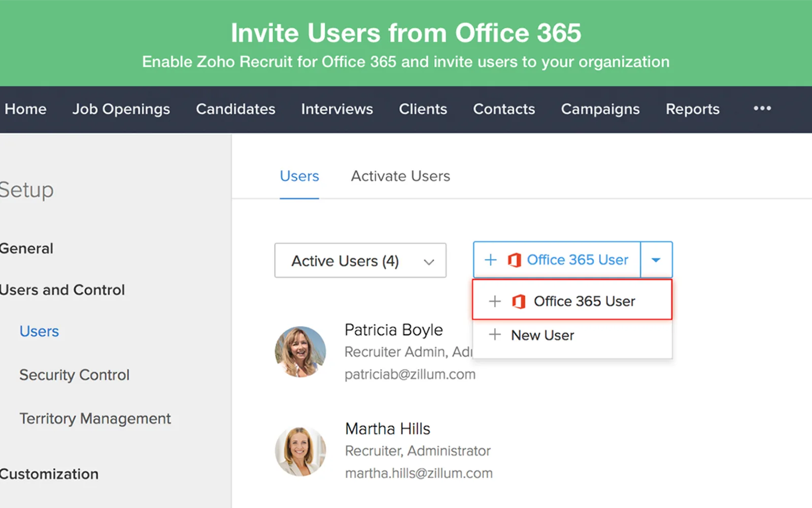Open Interviews module
The height and width of the screenshot is (508, 812).
[337, 109]
